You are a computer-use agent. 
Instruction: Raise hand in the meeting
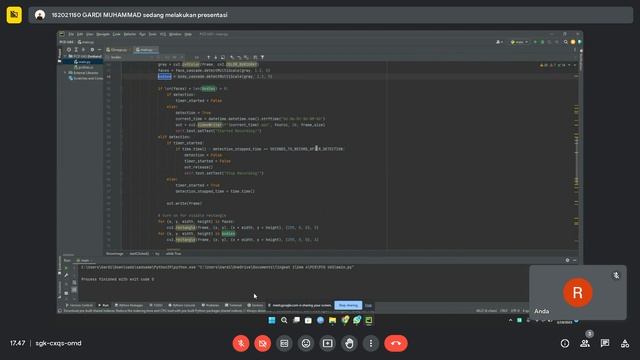point(349,343)
